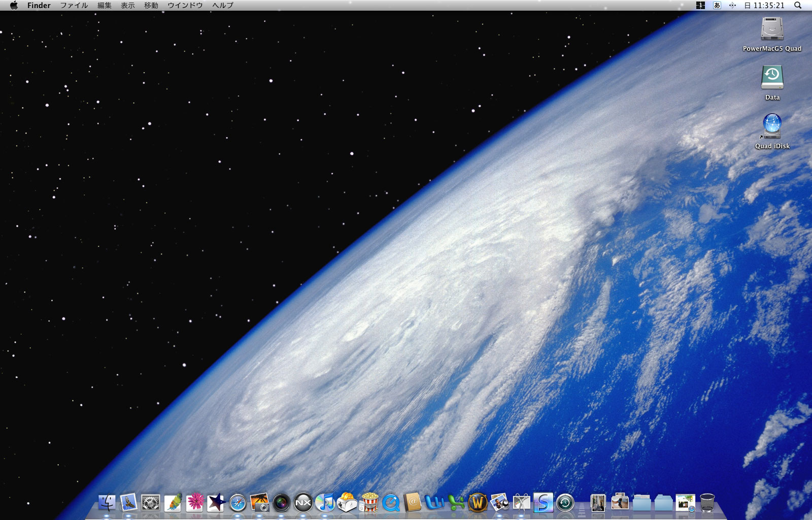
Task: Open the ファイル menu
Action: (74, 6)
